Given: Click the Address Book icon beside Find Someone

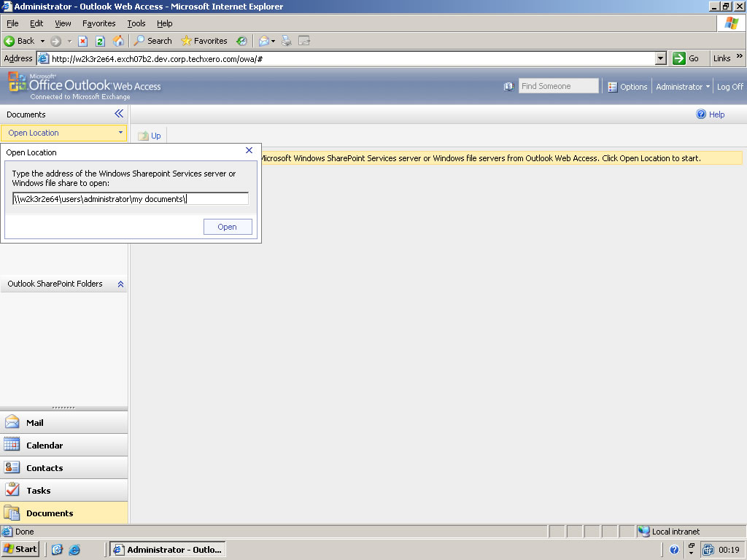Looking at the screenshot, I should (508, 87).
